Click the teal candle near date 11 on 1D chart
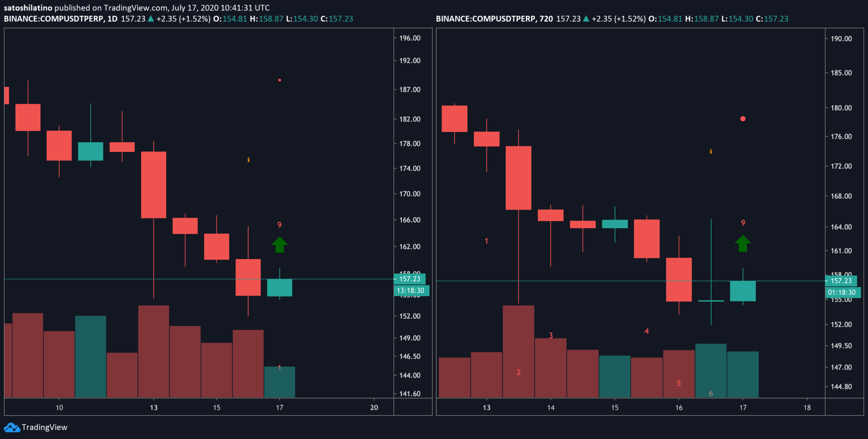 91,151
